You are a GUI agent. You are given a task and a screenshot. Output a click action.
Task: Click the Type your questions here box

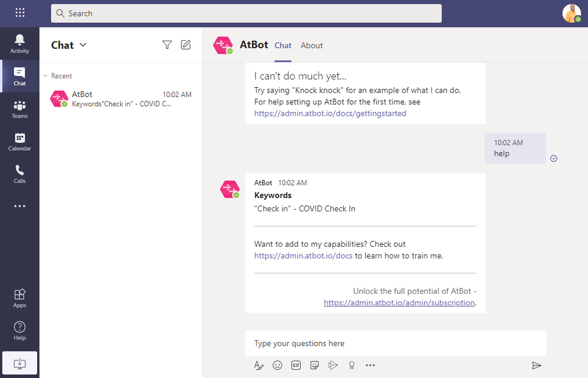[x=396, y=343]
